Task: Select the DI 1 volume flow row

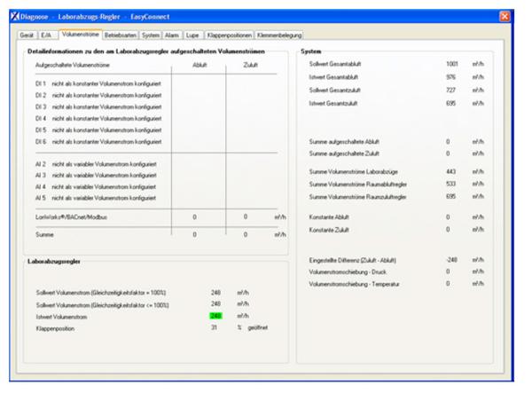Action: [x=98, y=83]
